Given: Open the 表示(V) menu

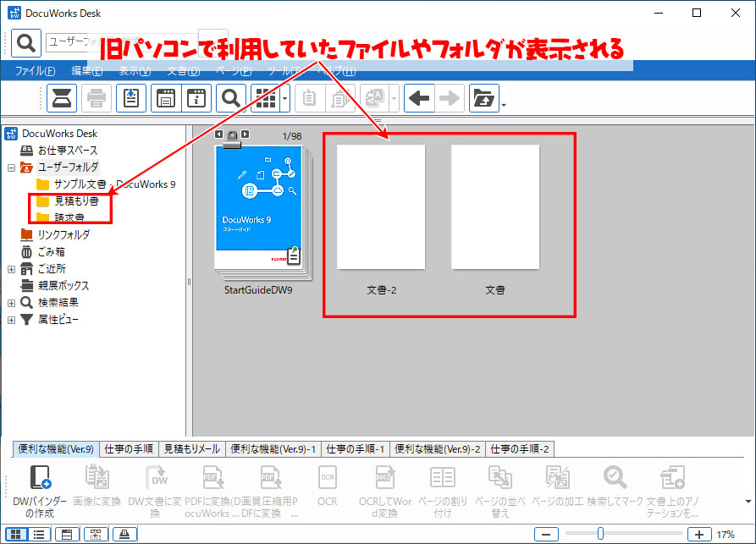Looking at the screenshot, I should pos(135,71).
